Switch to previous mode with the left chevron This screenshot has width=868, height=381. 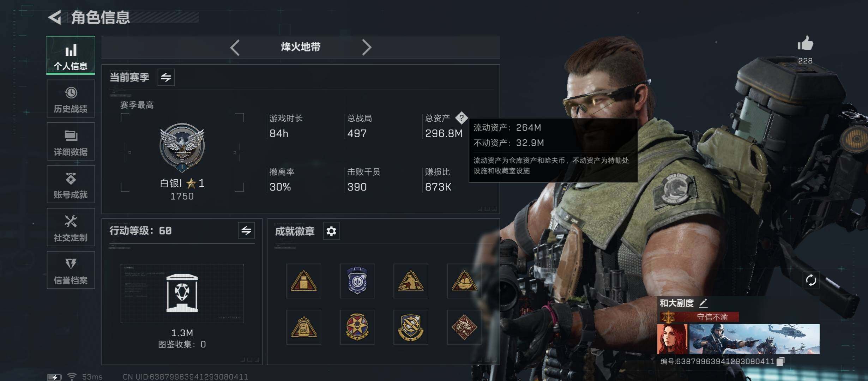click(x=235, y=47)
